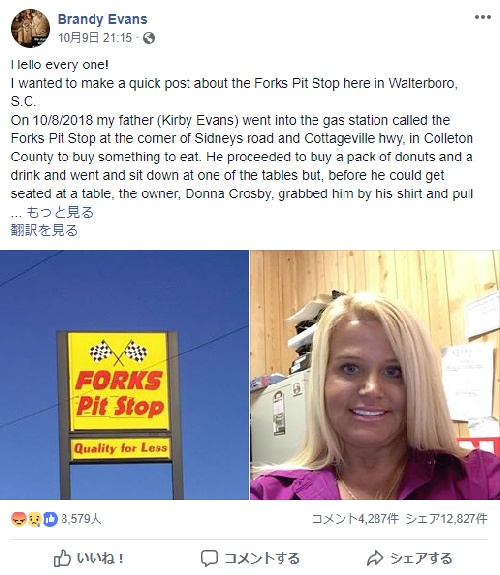Click Brandy Evans profile picture
The width and height of the screenshot is (500, 575).
(30, 28)
